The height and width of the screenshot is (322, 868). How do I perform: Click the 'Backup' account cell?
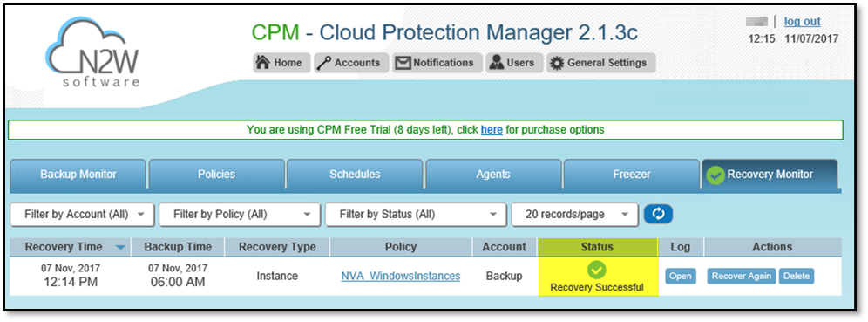[505, 276]
